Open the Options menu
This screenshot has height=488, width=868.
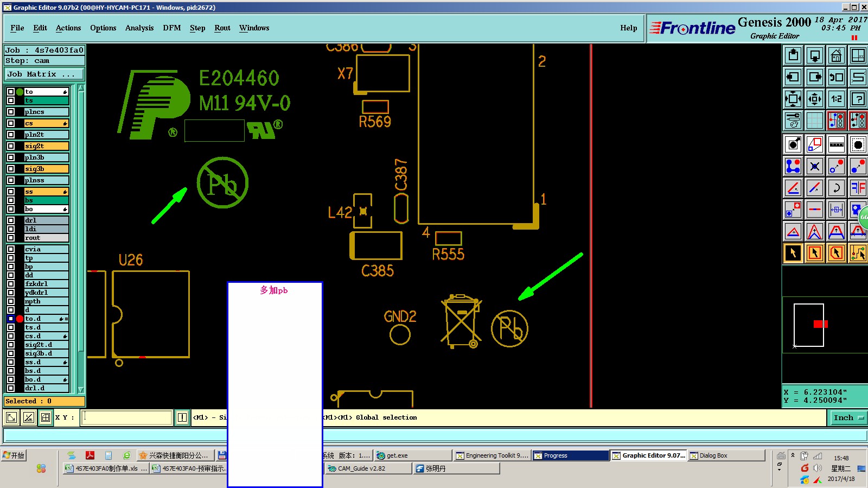[x=103, y=28]
